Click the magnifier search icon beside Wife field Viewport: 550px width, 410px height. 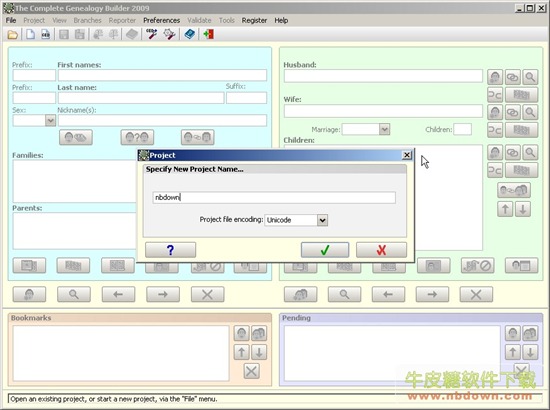point(530,112)
